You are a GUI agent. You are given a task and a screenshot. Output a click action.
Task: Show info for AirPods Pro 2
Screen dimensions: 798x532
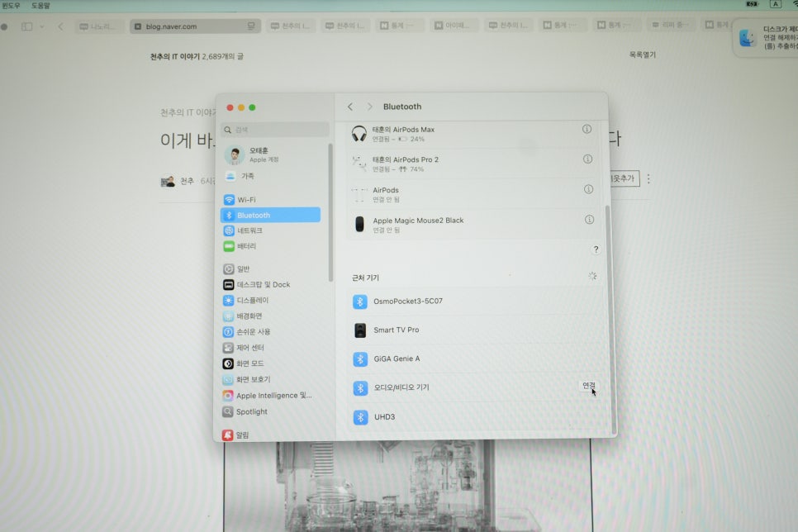tap(587, 159)
